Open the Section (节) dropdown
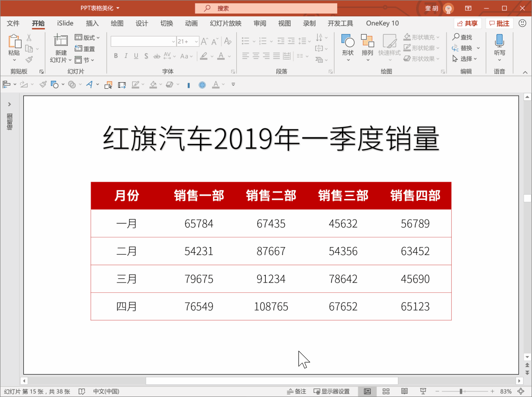 click(85, 60)
